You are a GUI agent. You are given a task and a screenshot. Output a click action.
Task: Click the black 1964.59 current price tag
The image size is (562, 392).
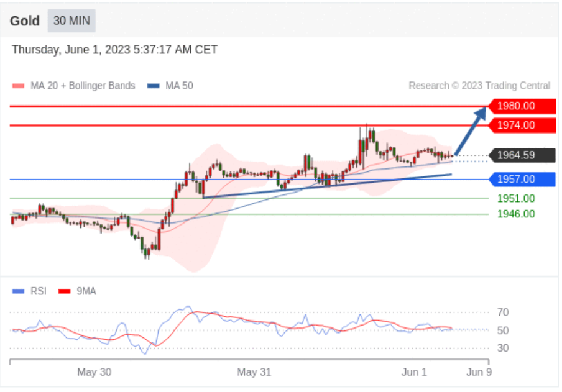(x=523, y=155)
